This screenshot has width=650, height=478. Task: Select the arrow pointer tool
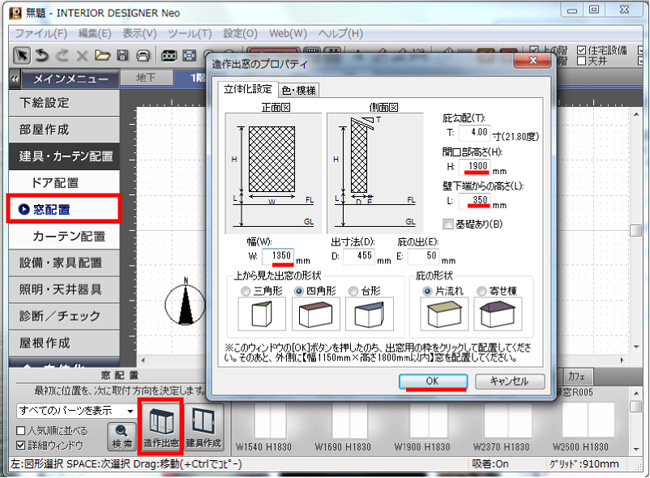[21, 53]
